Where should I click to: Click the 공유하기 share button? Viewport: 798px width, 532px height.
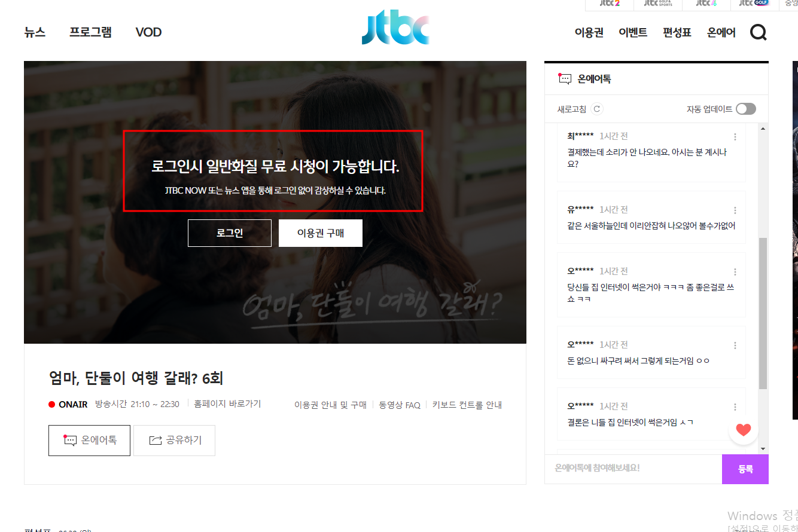pos(174,441)
